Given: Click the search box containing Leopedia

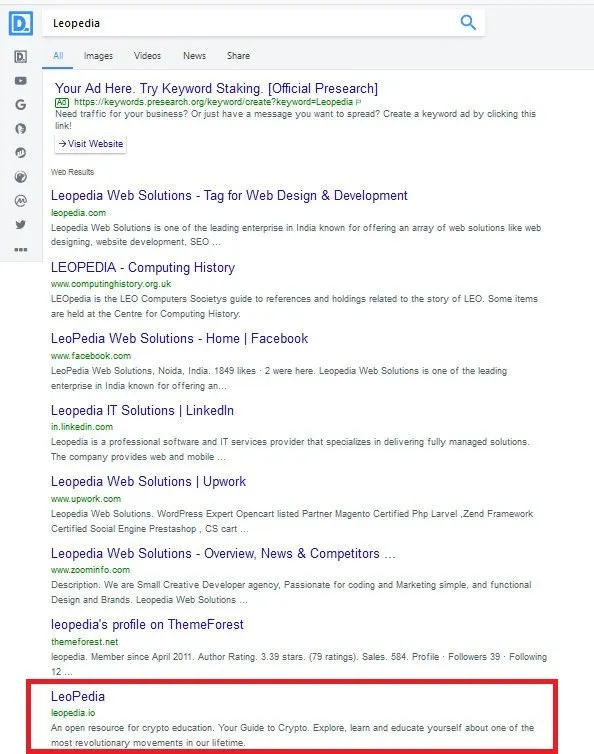Looking at the screenshot, I should tap(263, 23).
